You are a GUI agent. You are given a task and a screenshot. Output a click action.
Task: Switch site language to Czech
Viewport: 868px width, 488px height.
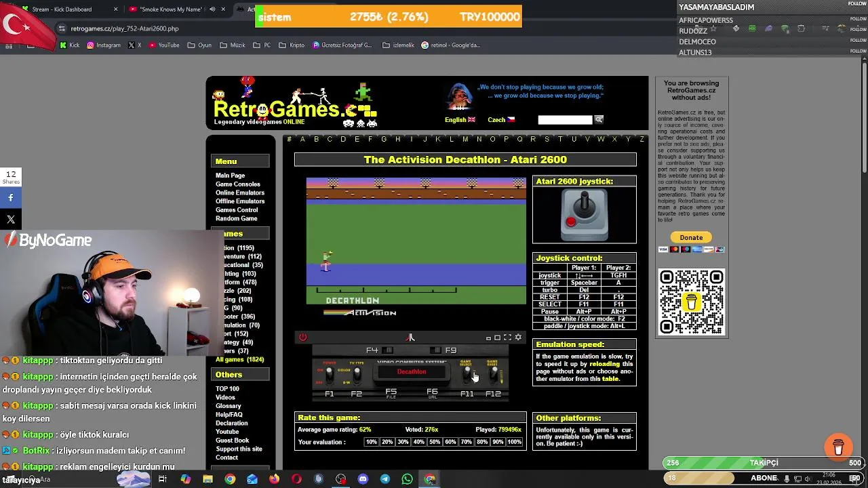[501, 120]
